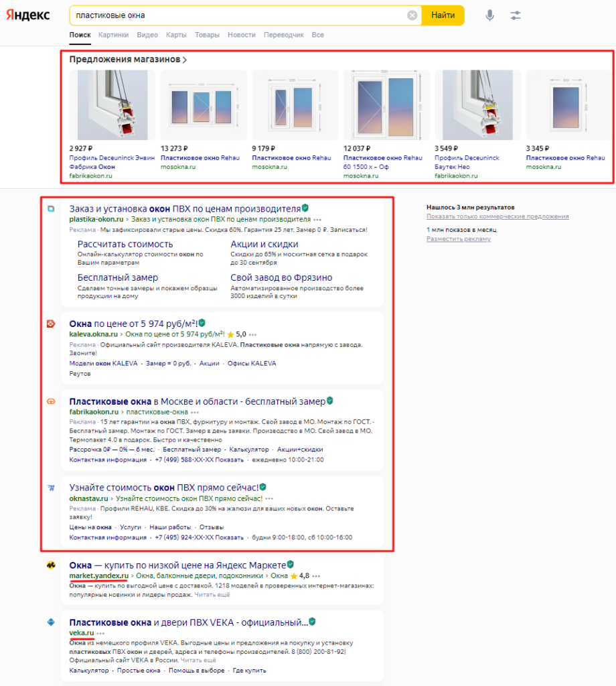The image size is (616, 686).
Task: Open the Яндекс logo home link
Action: pyautogui.click(x=28, y=15)
